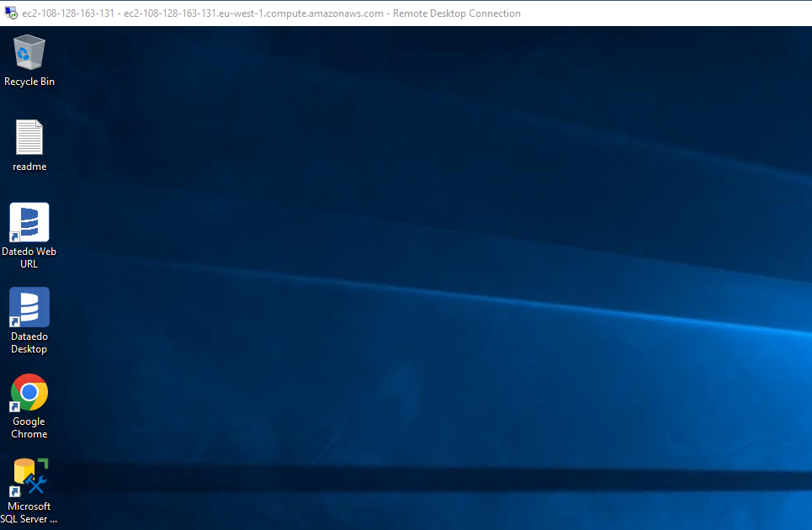Click the readme text file icon
Screen dimensions: 812x530
coord(29,137)
